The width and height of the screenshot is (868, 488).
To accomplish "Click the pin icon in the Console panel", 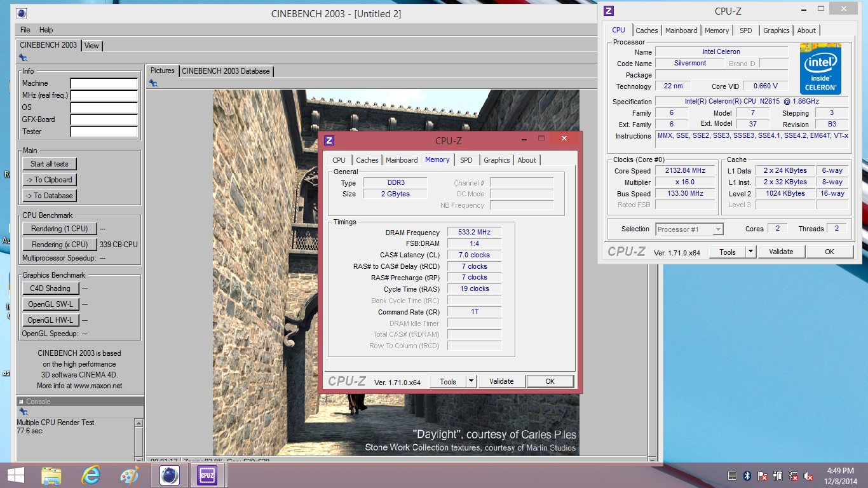I will pyautogui.click(x=23, y=412).
